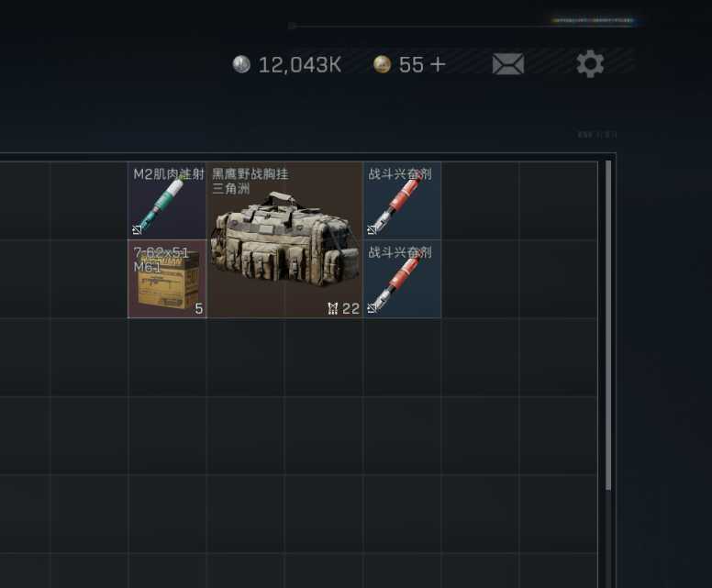This screenshot has height=588, width=712.
Task: Select the 7.62x51 M61 ammo box
Action: coord(167,279)
